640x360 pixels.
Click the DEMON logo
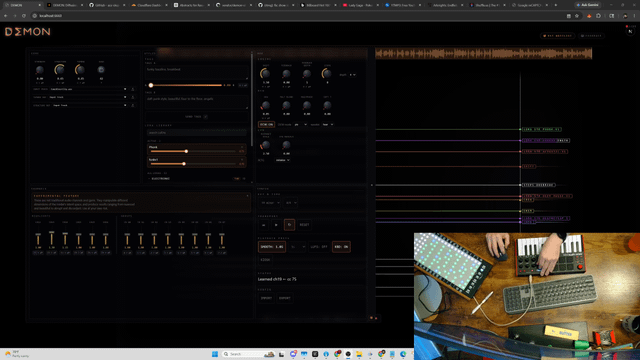(x=28, y=32)
